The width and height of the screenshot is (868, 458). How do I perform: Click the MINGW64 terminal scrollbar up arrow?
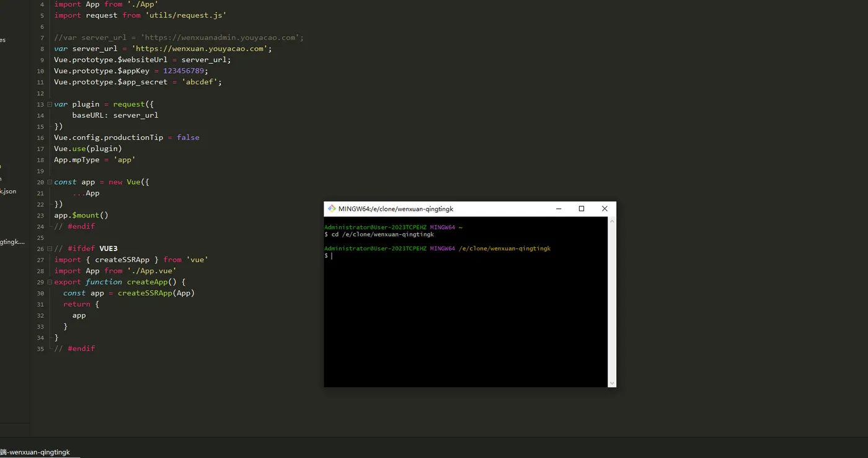pos(612,221)
